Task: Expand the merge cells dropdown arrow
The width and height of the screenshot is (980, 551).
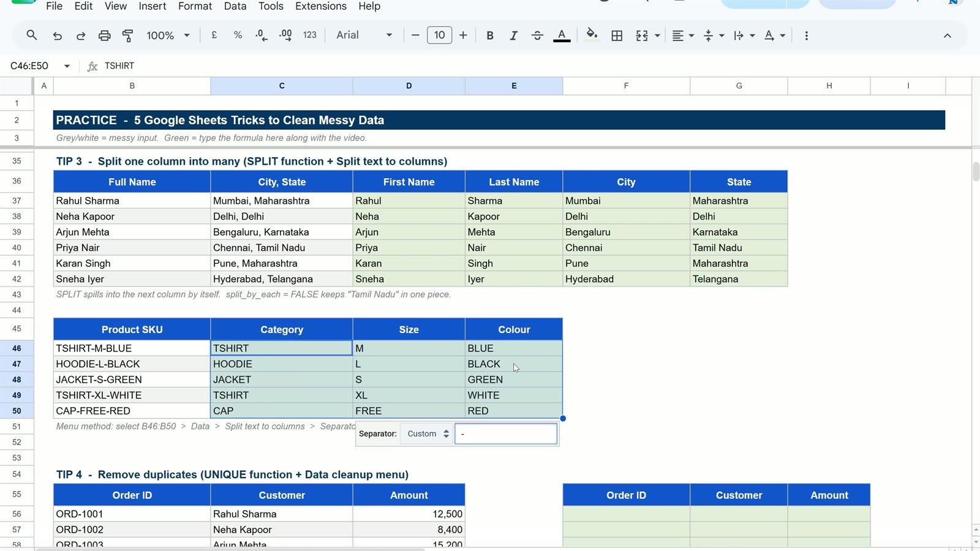Action: 657,36
